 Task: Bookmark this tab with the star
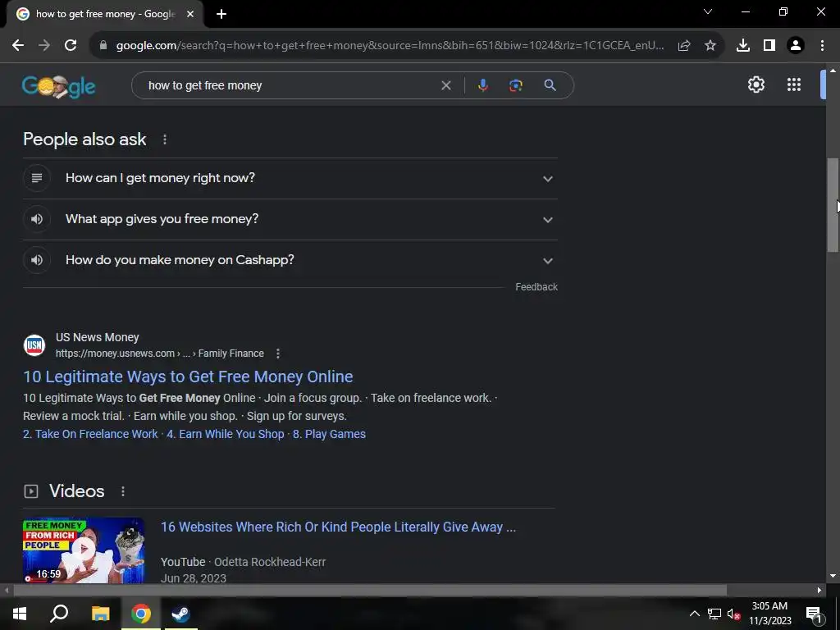(x=710, y=46)
